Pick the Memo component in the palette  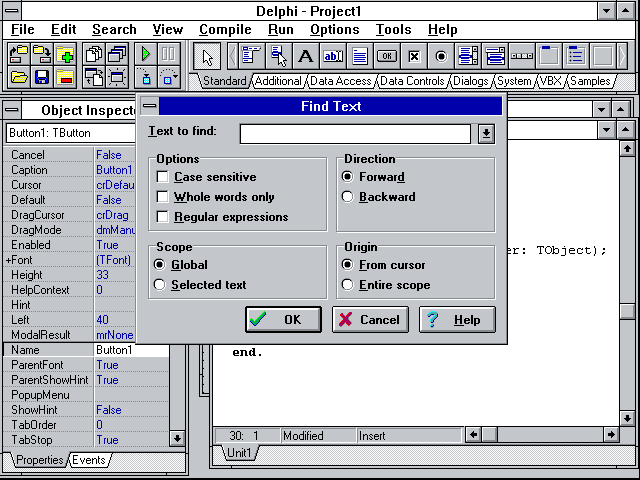tap(360, 56)
